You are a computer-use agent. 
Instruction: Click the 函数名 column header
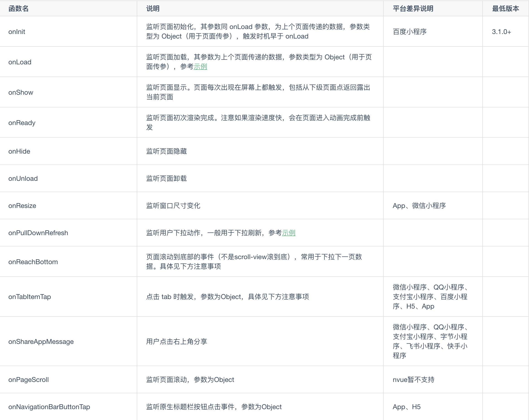tap(18, 8)
